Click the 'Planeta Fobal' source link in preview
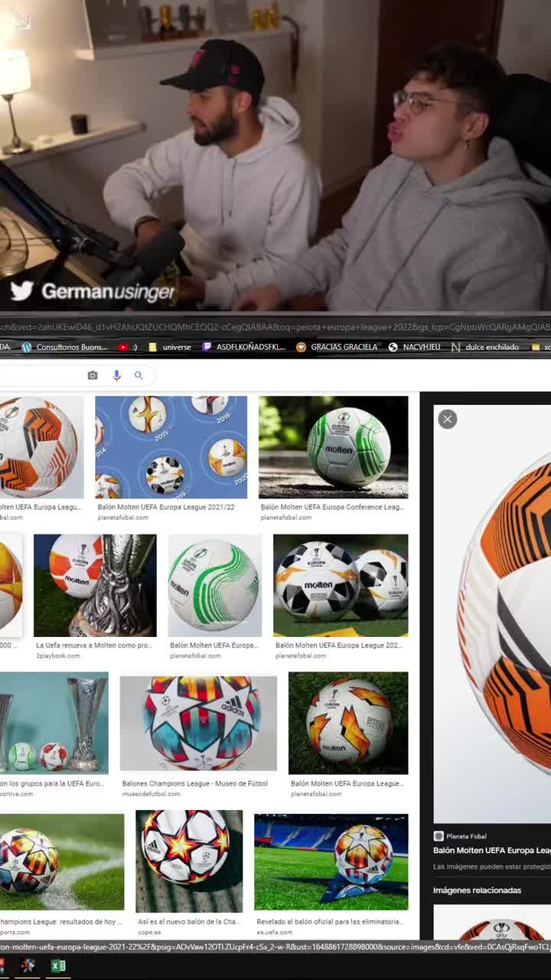Screen dimensions: 551x980 point(465,836)
